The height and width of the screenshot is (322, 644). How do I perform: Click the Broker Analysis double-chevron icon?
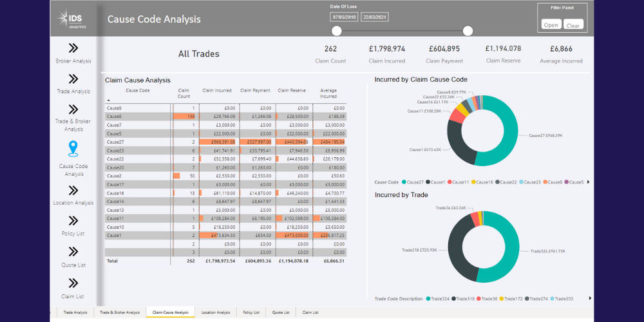(73, 48)
